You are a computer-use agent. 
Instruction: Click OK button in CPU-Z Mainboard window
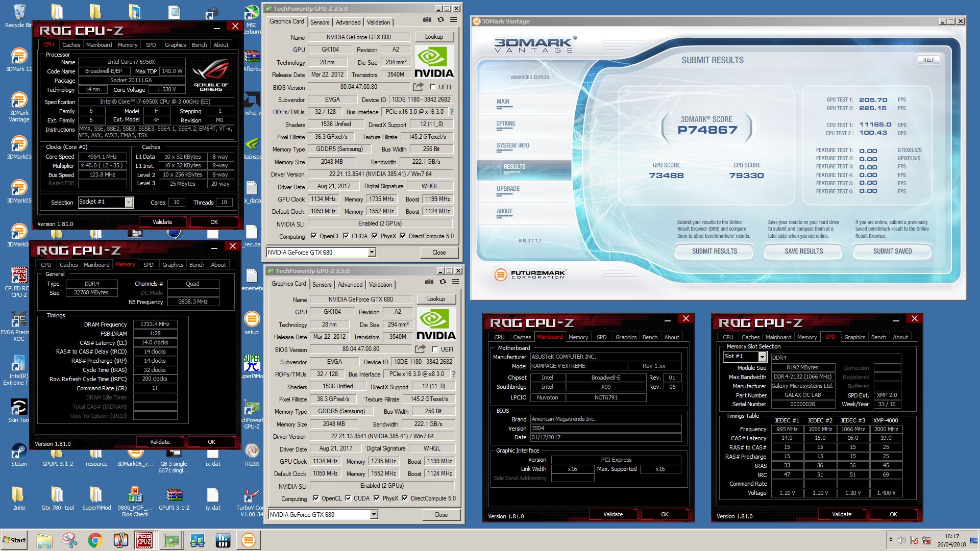(665, 514)
